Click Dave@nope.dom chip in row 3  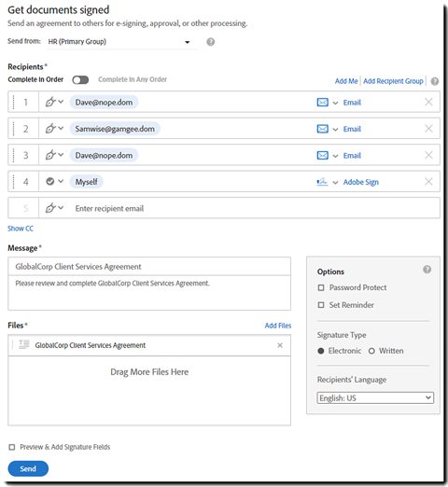click(x=104, y=155)
